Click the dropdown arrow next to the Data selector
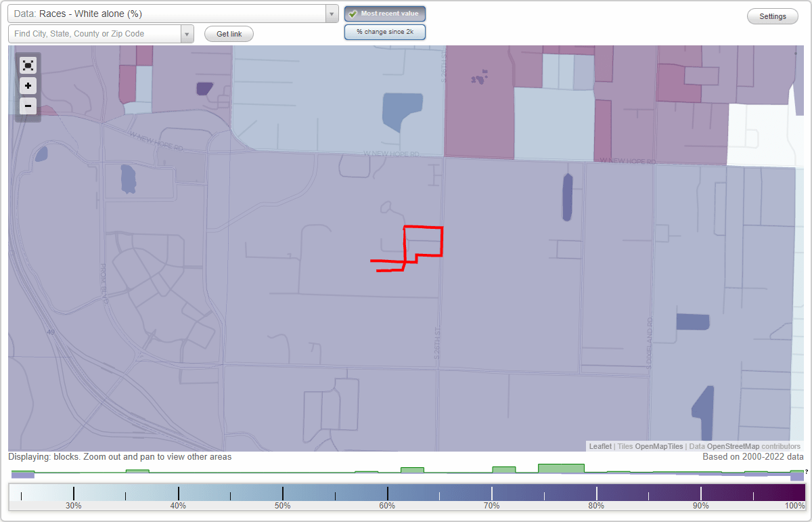The width and height of the screenshot is (812, 522). (x=331, y=13)
